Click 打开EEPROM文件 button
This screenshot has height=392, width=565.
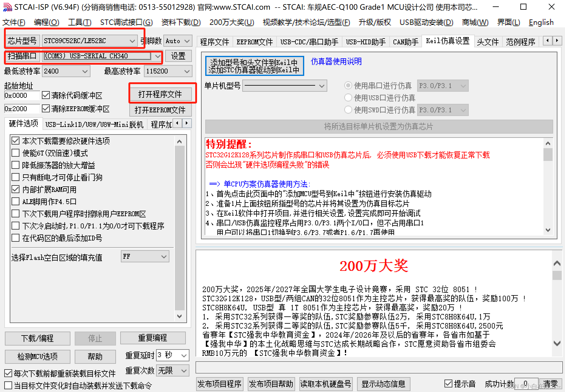point(160,110)
